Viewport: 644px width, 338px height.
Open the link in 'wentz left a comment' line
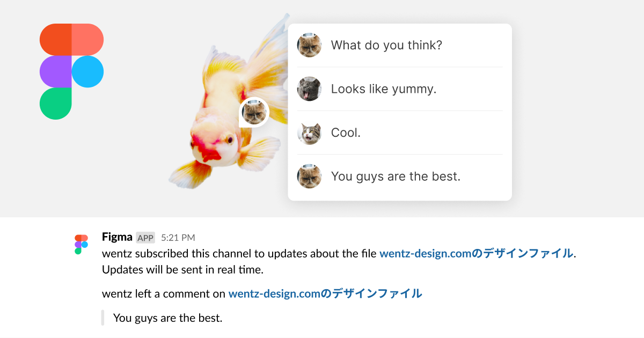tap(325, 293)
